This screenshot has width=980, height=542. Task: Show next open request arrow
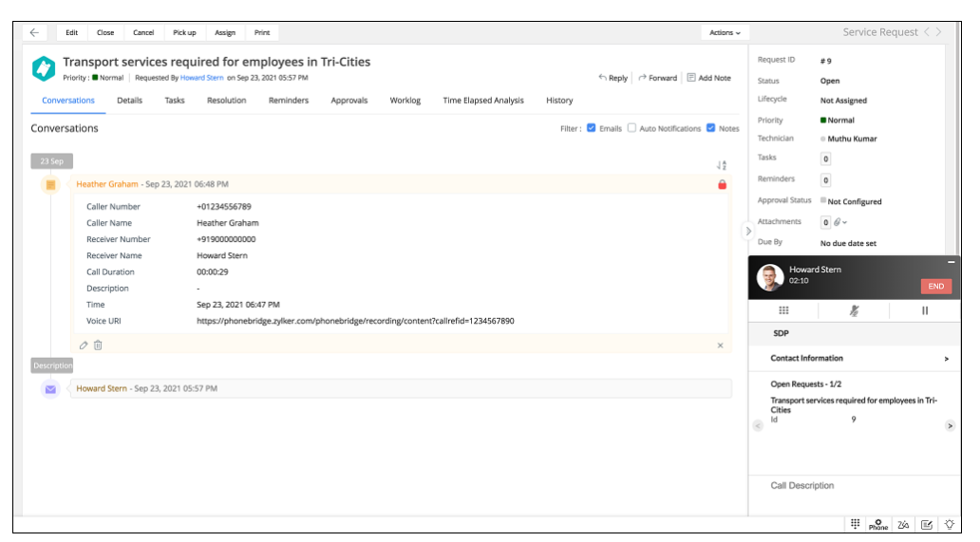pos(950,426)
